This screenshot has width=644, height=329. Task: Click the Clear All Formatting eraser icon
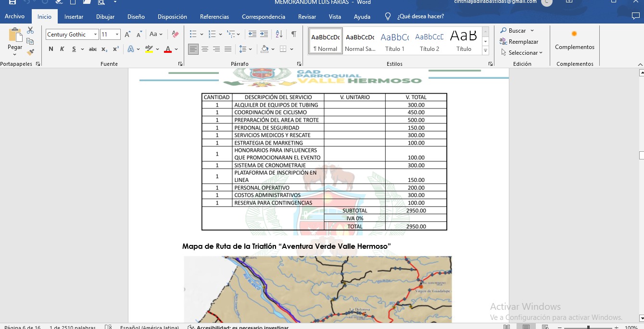(x=175, y=34)
